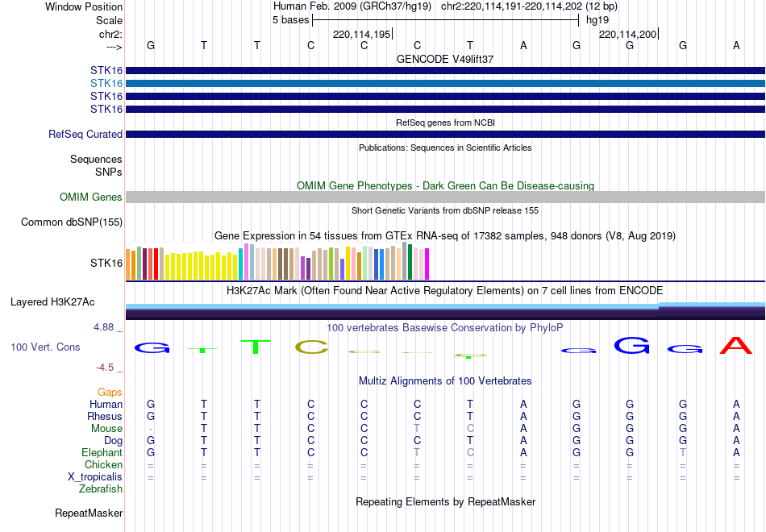Click the Elephant alignment row label
The image size is (766, 532).
click(x=102, y=453)
